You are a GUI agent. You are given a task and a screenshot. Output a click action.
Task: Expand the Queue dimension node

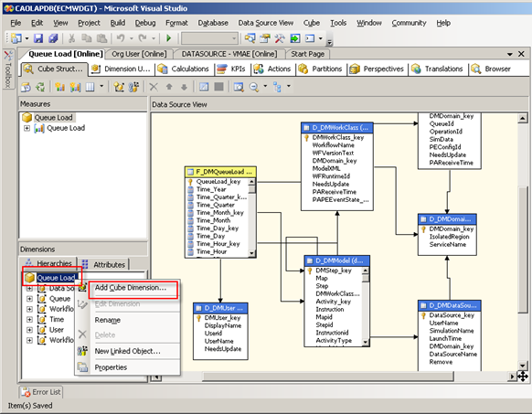pos(29,299)
